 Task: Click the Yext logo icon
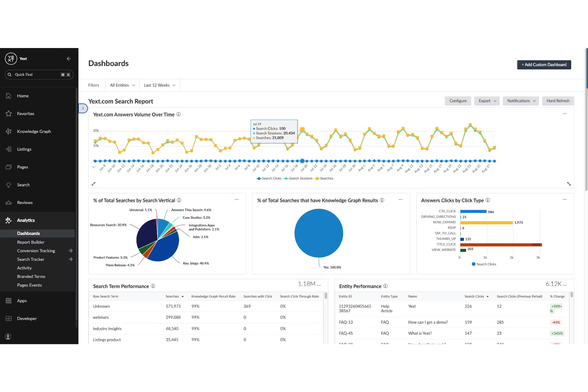pyautogui.click(x=11, y=59)
